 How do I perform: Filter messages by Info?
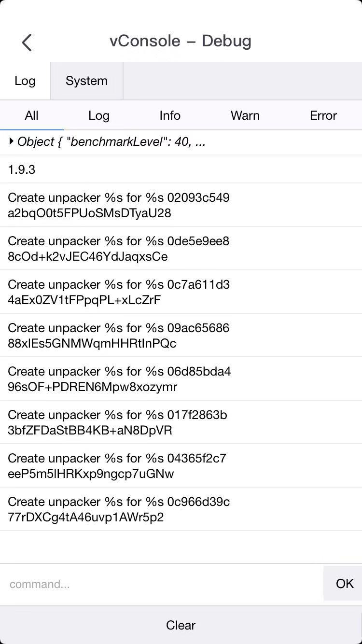170,115
